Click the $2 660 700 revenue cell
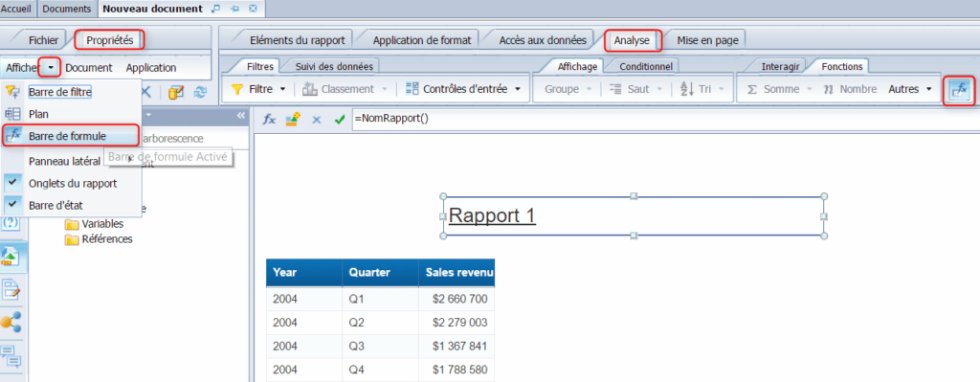 click(x=457, y=299)
